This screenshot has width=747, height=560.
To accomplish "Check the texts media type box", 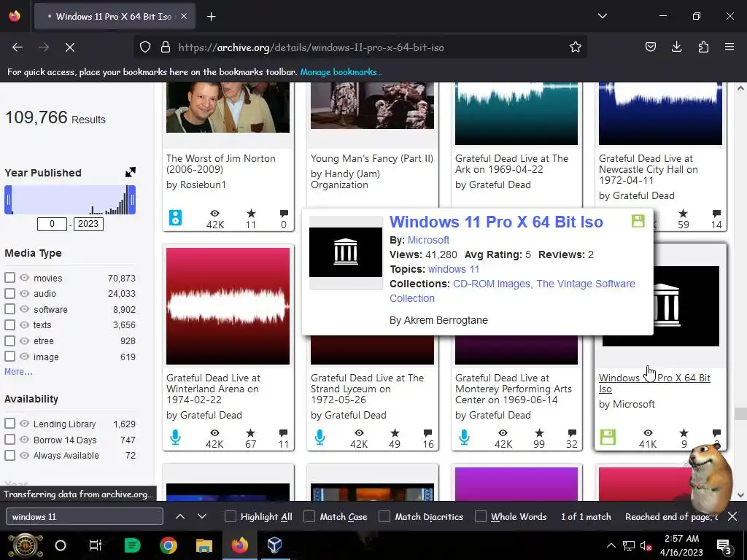I will point(9,324).
